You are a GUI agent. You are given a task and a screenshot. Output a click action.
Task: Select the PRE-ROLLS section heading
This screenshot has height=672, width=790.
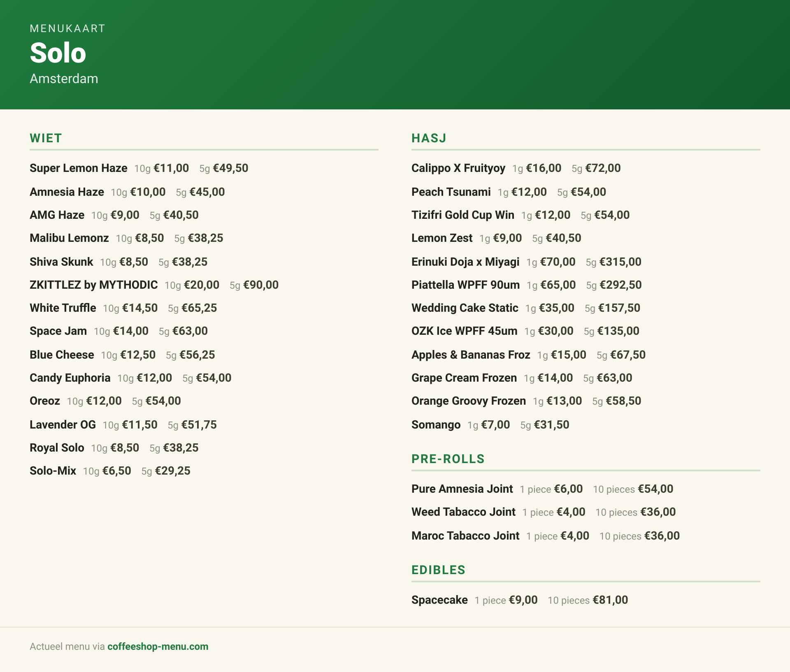pyautogui.click(x=448, y=459)
